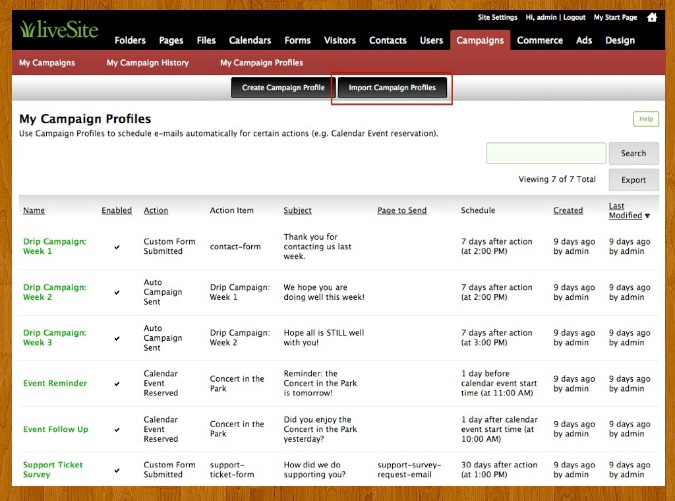Click enabled checkmark for Drip Campaign: Week 2
The height and width of the screenshot is (501, 675).
click(117, 293)
